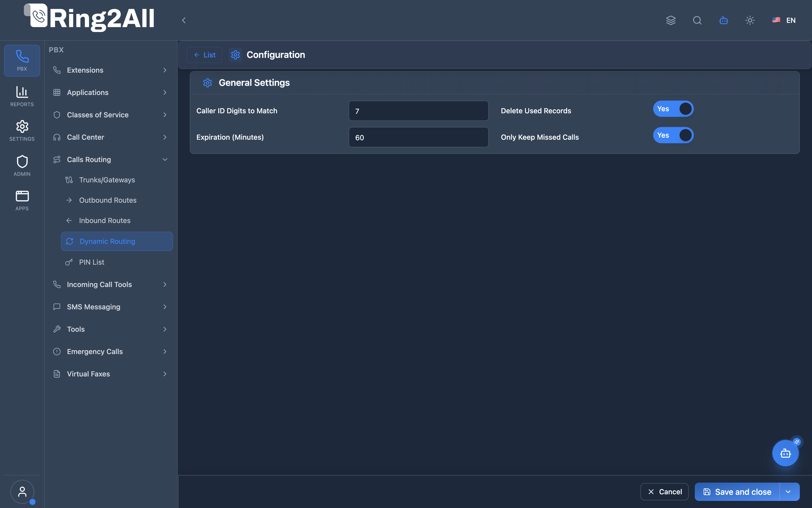Expand Emergency Calls chevron
Image resolution: width=812 pixels, height=508 pixels.
[165, 352]
